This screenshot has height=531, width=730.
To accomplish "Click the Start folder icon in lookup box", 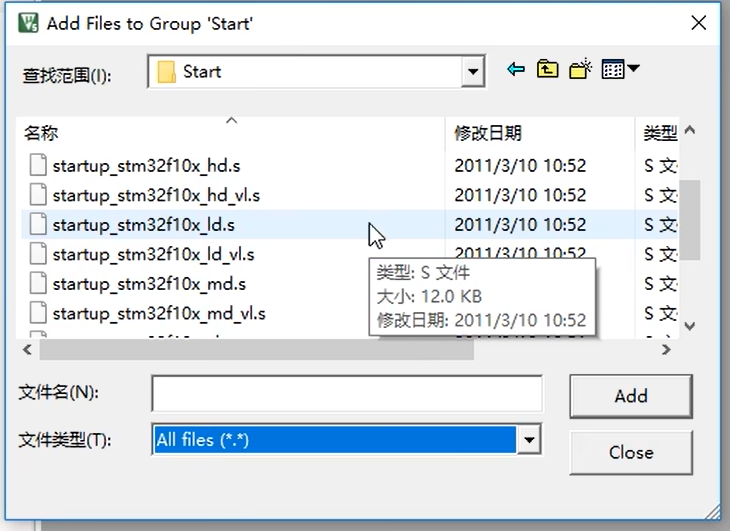I will (166, 72).
